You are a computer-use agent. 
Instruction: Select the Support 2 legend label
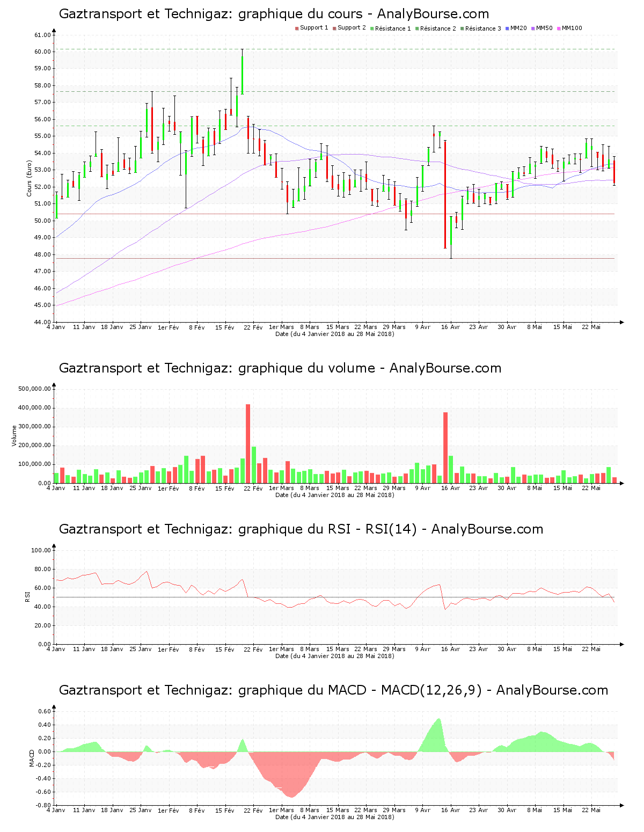352,28
